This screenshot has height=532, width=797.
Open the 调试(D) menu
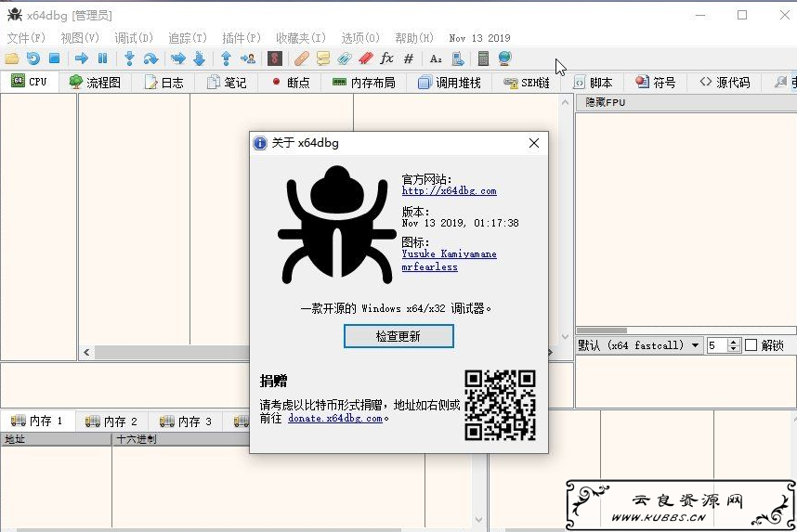coord(133,38)
